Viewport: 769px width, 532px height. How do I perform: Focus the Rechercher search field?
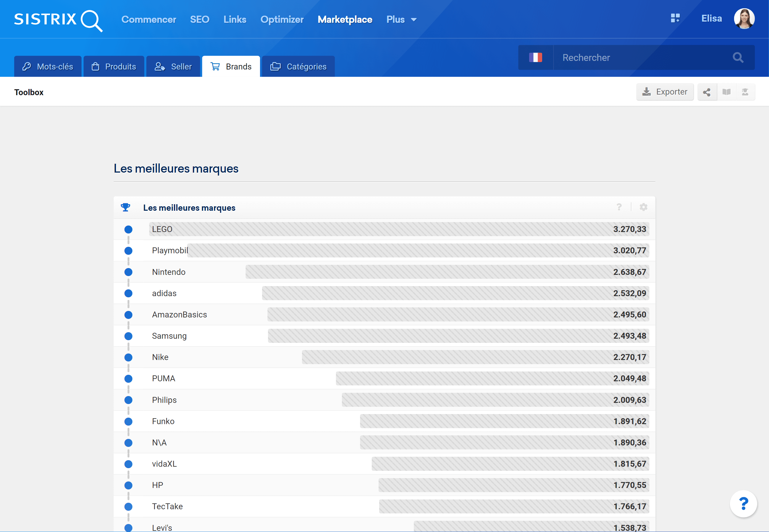tap(640, 58)
